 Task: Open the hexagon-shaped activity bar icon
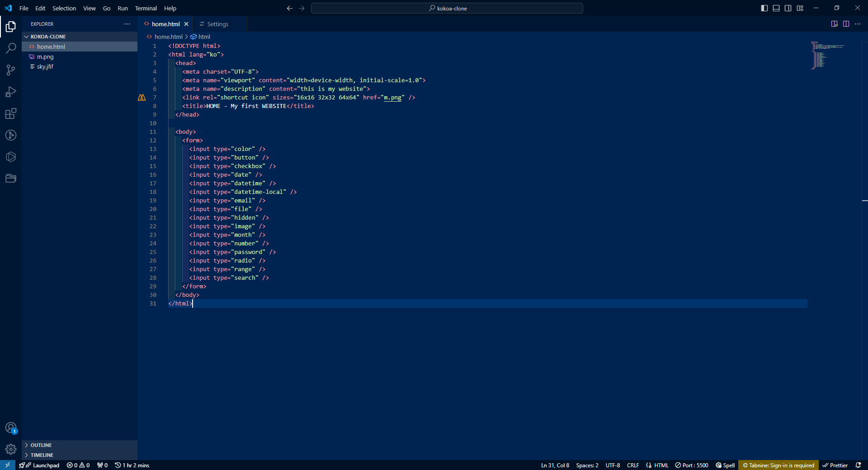(11, 157)
